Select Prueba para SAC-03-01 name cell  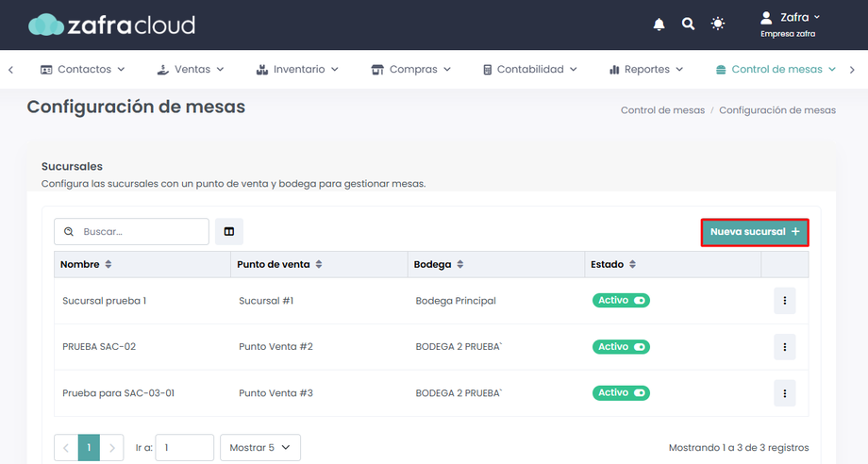click(x=119, y=393)
